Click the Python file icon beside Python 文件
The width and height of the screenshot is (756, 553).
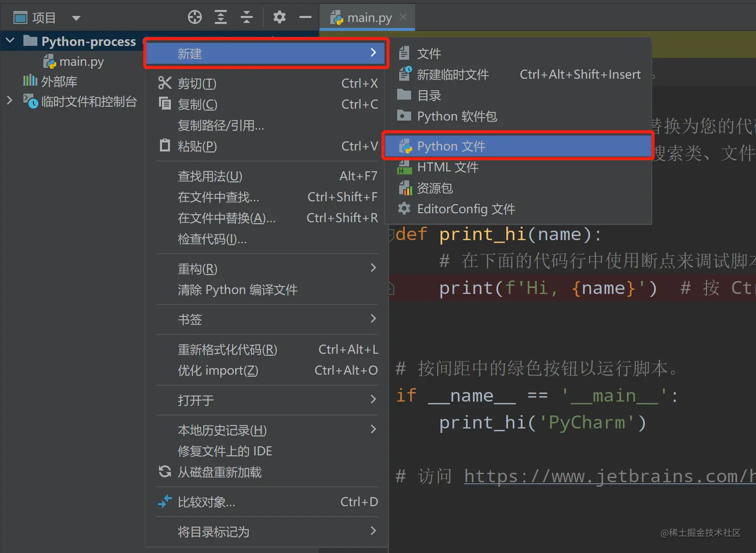coord(405,146)
